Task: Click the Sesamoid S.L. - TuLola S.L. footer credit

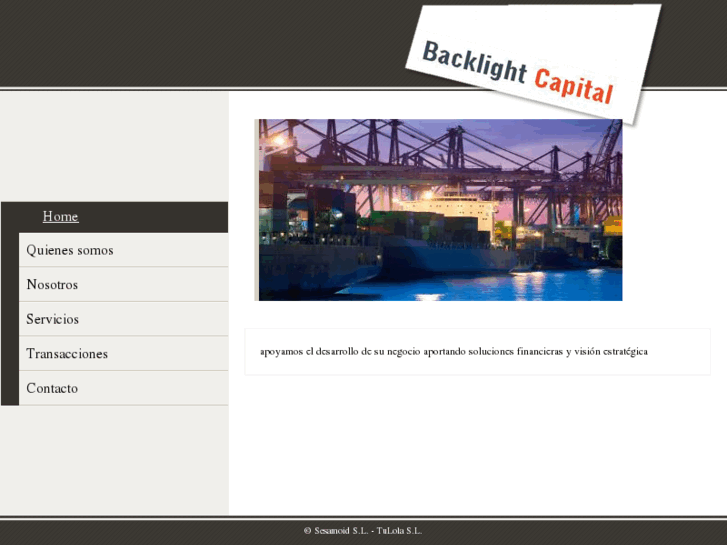Action: click(363, 531)
